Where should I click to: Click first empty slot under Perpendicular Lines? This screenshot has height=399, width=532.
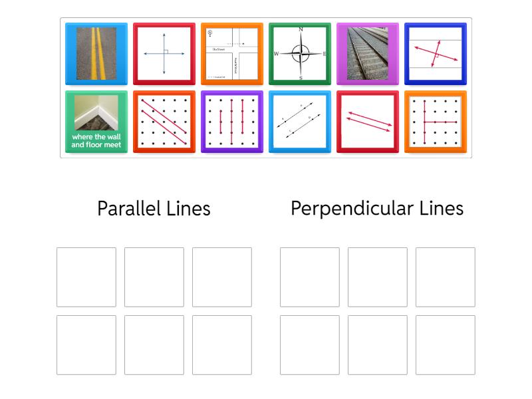pos(310,277)
